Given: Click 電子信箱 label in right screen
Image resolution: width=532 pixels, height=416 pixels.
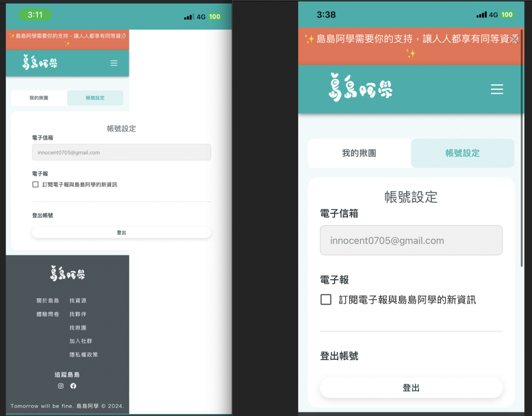Looking at the screenshot, I should point(339,213).
